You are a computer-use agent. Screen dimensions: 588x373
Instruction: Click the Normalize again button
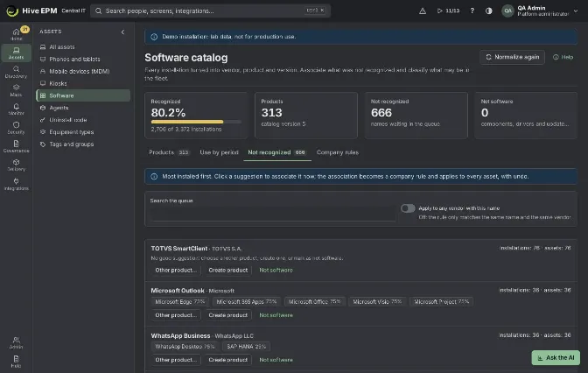point(512,57)
